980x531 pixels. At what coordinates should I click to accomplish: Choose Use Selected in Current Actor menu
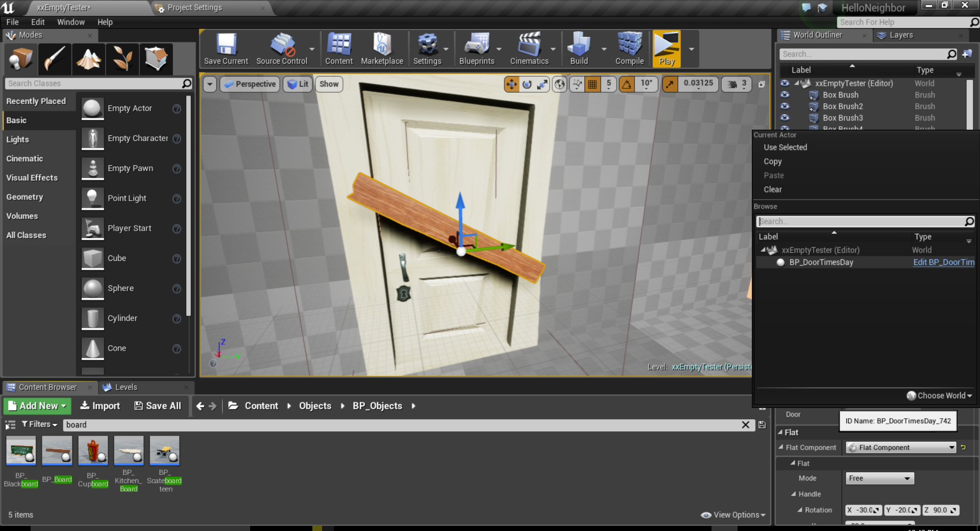[x=785, y=148]
